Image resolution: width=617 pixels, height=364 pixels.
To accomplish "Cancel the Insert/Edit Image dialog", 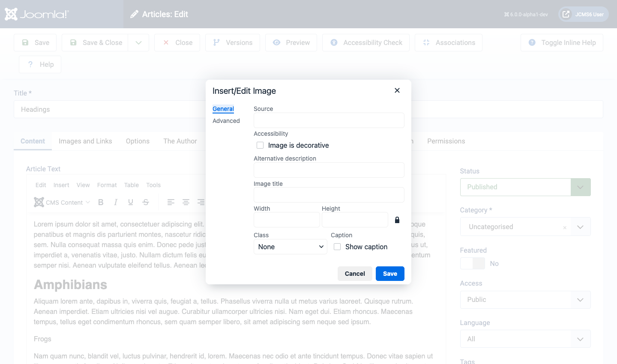I will [x=355, y=273].
